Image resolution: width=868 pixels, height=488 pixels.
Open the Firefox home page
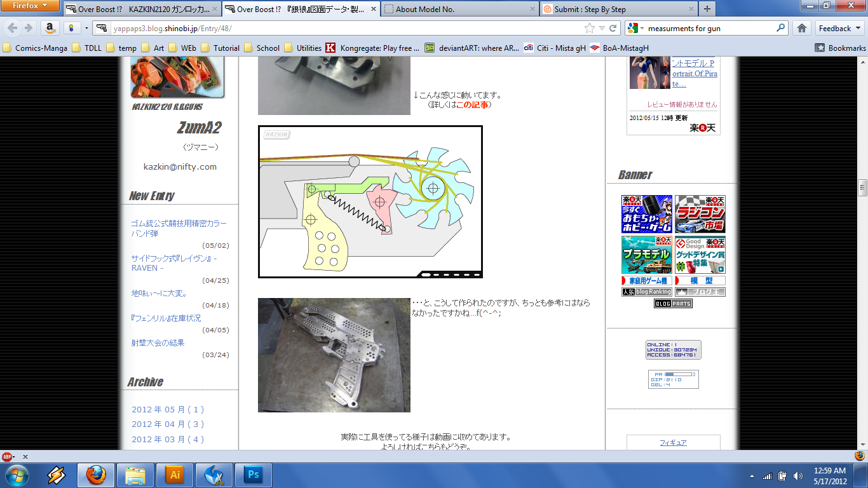pos(802,28)
